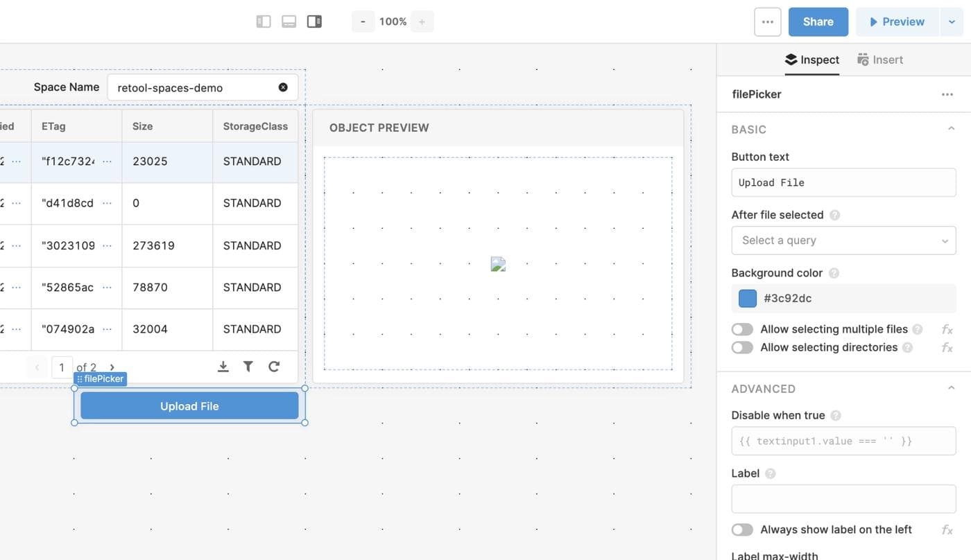Enable Allow selecting multiple files
This screenshot has height=560, width=971.
pyautogui.click(x=742, y=329)
